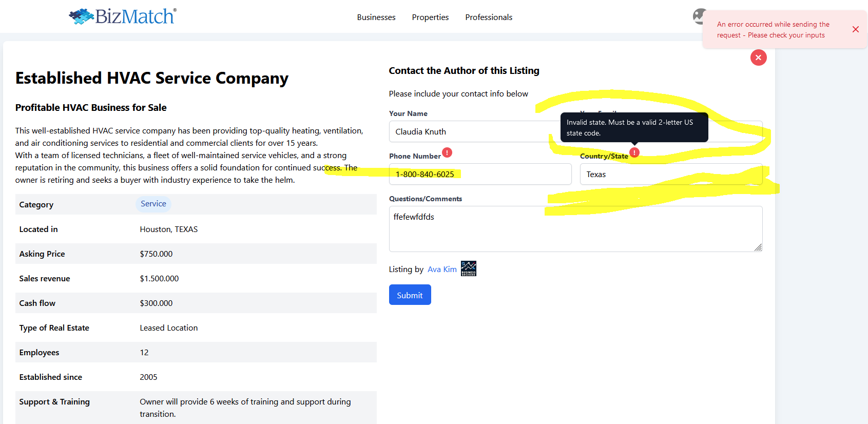Grab the comments box resize handle
The width and height of the screenshot is (868, 424).
pos(758,247)
